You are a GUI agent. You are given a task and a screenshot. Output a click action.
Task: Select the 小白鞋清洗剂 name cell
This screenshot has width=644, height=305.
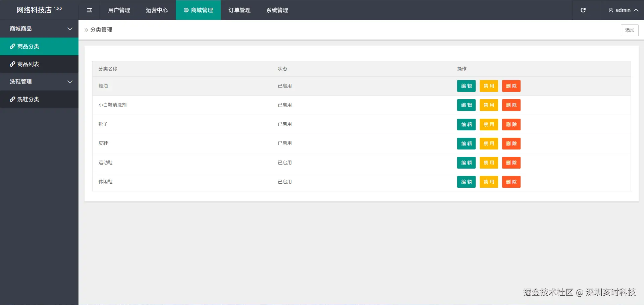pos(112,105)
